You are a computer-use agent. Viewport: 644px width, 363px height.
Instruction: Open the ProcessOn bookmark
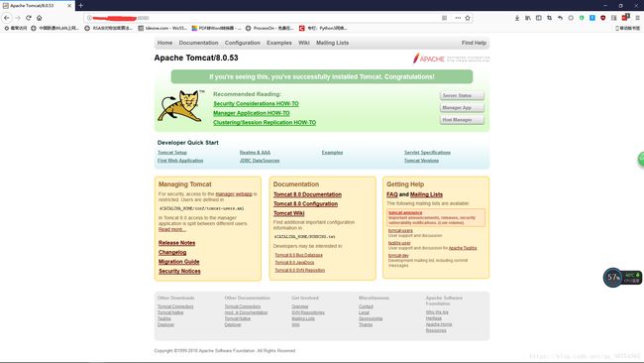click(269, 28)
